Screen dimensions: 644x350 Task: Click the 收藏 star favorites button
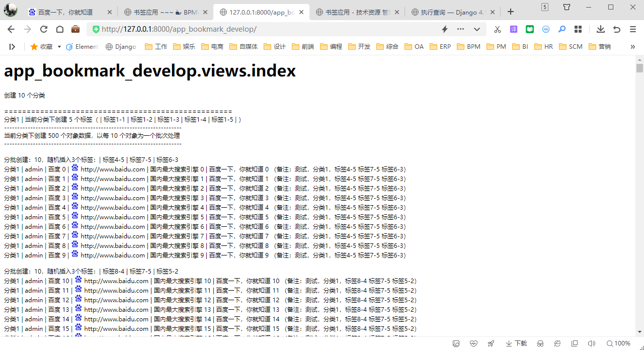pyautogui.click(x=41, y=46)
